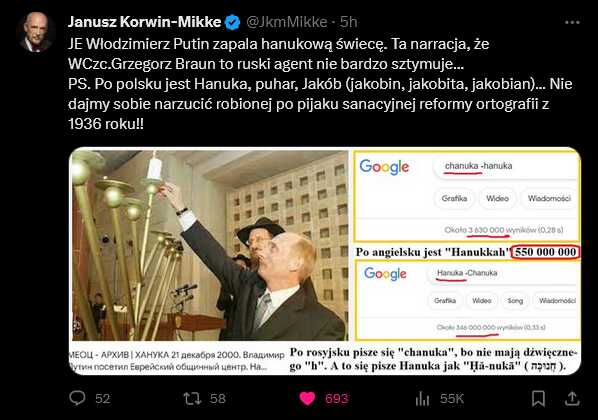Click the top Google logo in image
Image resolution: width=598 pixels, height=420 pixels.
point(384,167)
